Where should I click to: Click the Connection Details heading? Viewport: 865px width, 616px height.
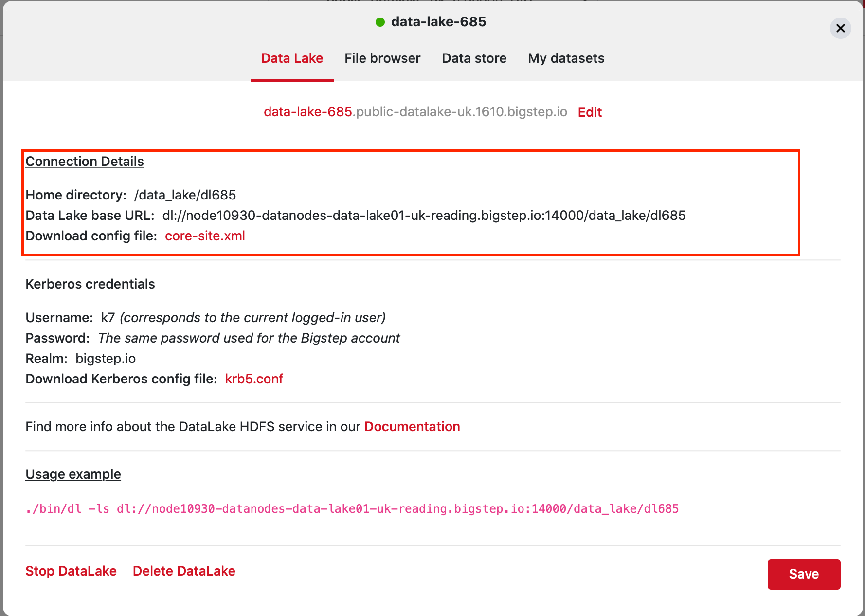click(x=85, y=162)
